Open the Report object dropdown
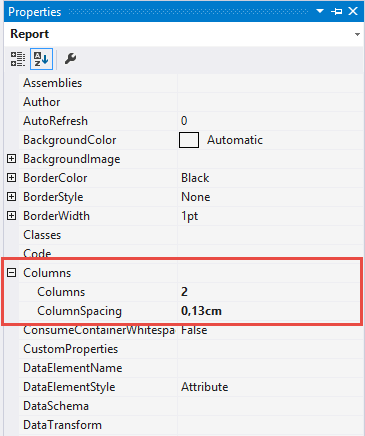 [x=357, y=34]
